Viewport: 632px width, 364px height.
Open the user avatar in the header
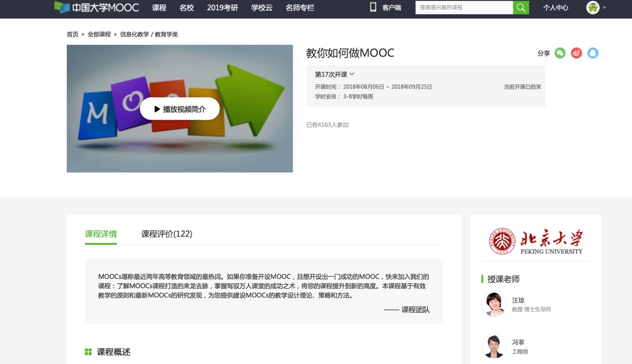pyautogui.click(x=592, y=7)
